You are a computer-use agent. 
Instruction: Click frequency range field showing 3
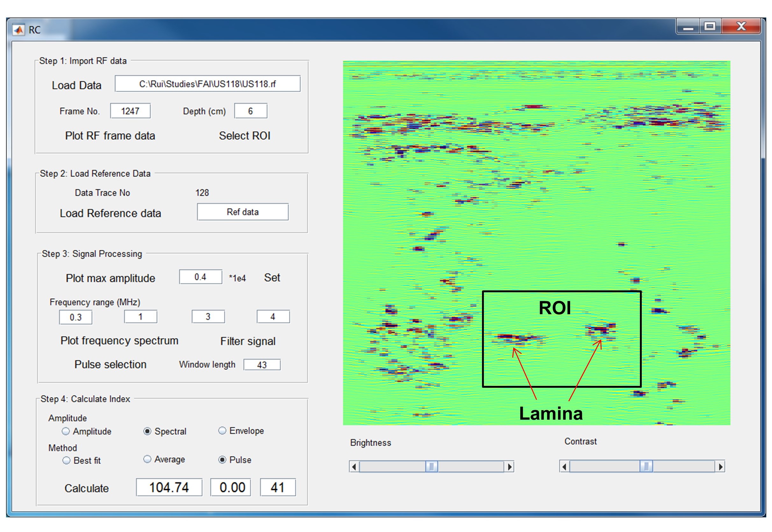(x=208, y=317)
